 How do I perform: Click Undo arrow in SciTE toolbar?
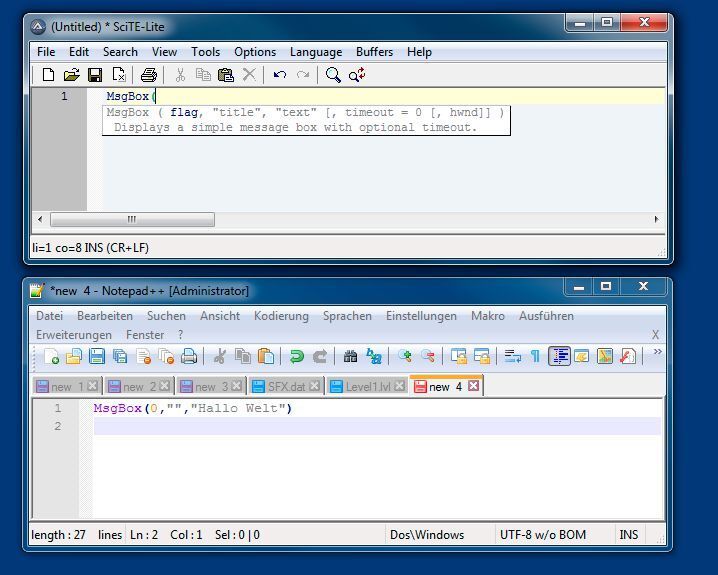279,75
